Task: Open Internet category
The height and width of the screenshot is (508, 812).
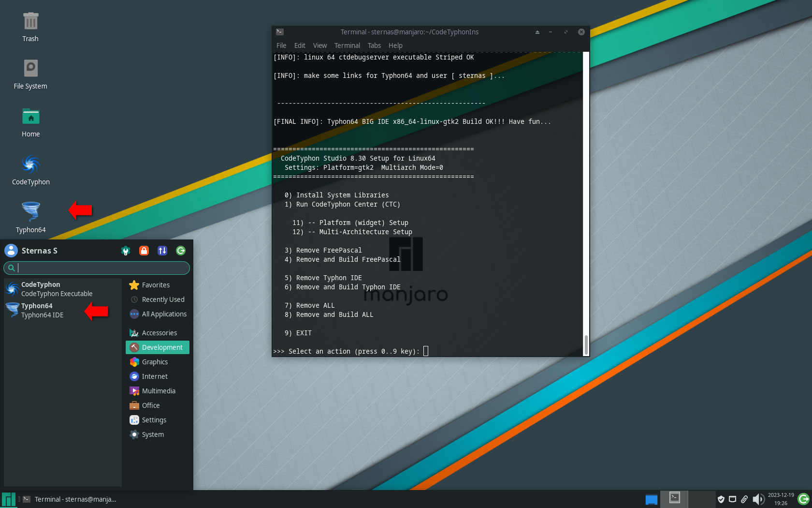Action: pos(157,376)
